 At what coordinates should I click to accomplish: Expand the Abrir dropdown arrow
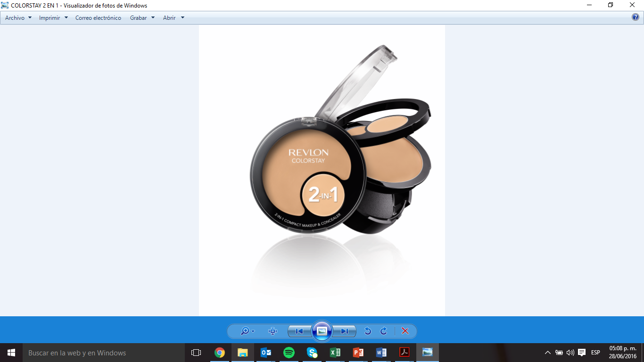(182, 18)
